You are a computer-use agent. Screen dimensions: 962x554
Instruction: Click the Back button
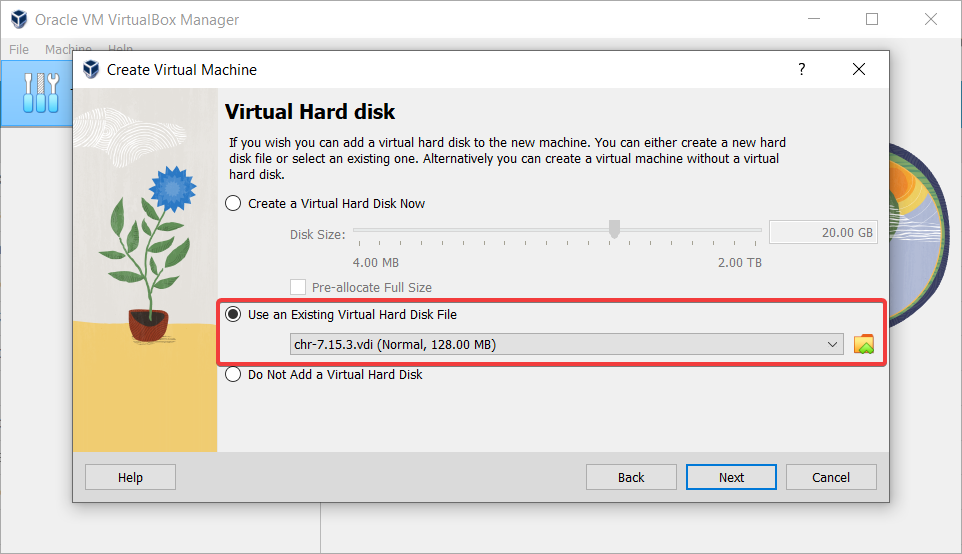click(x=631, y=477)
